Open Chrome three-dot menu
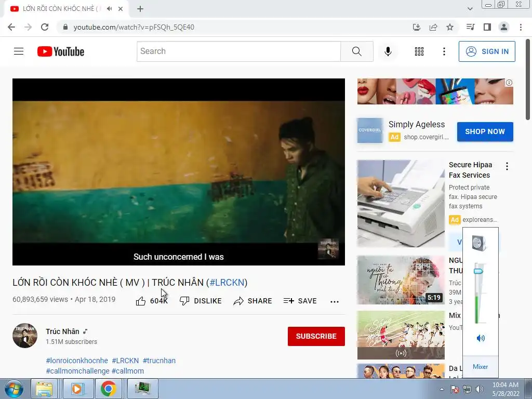 tap(521, 27)
